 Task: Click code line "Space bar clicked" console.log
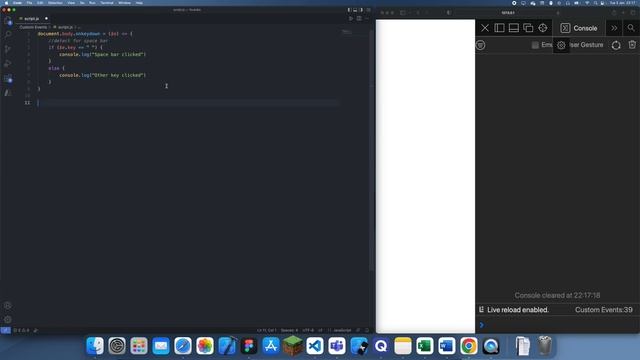(x=102, y=54)
